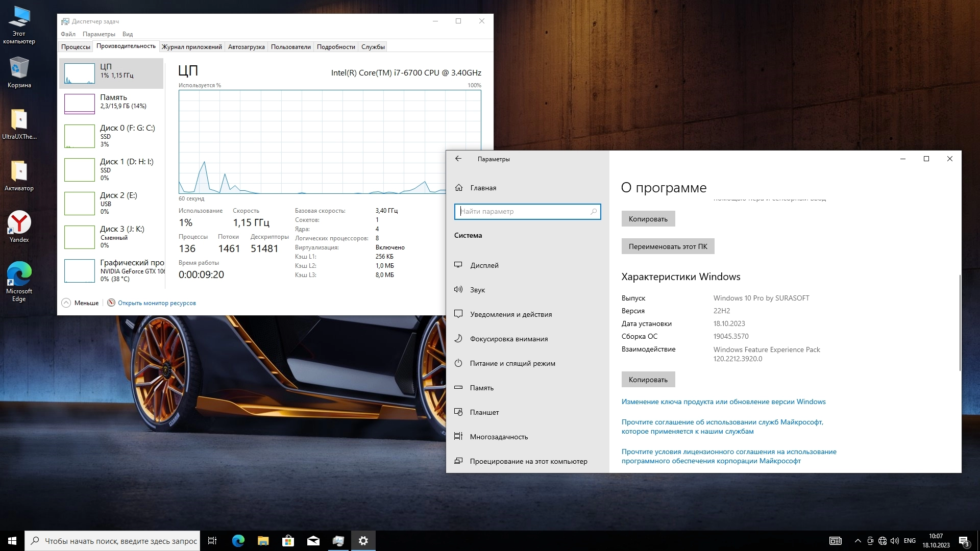Open the Дисплей settings category

click(484, 265)
